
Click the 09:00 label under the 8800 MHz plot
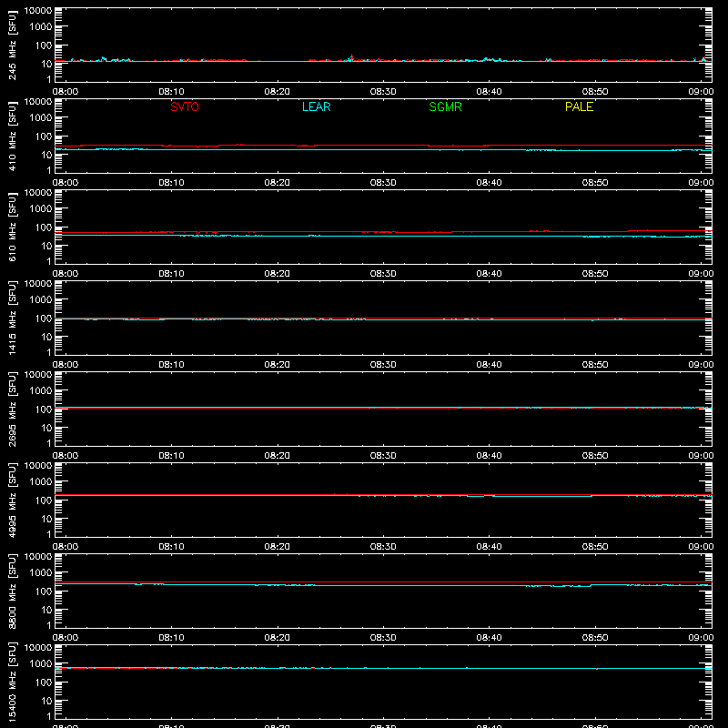click(701, 638)
